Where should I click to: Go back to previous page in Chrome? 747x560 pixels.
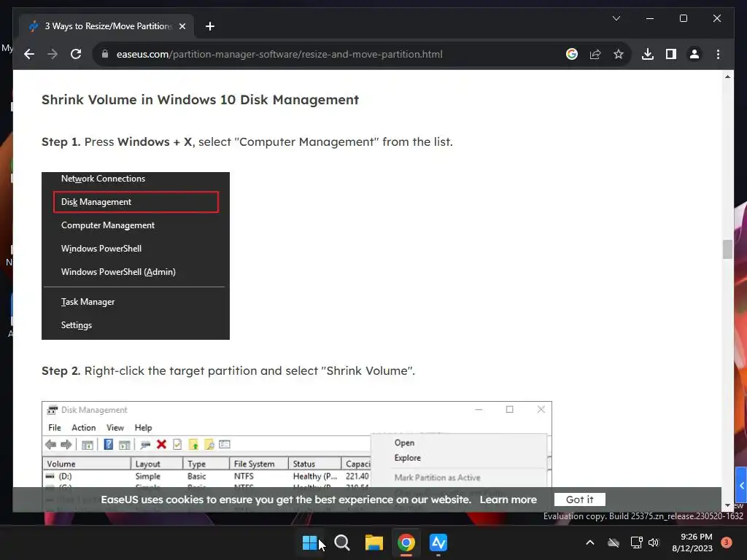click(x=29, y=54)
